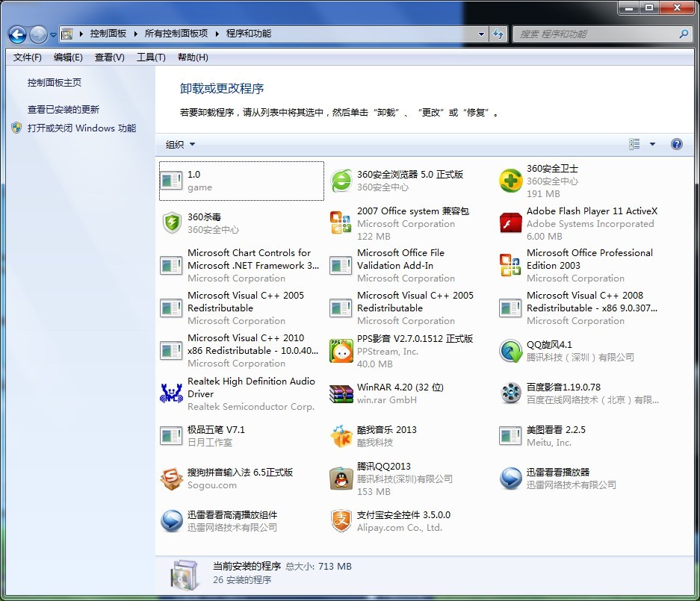Click the Realtek High Definition Audio Driver icon
Image resolution: width=700 pixels, height=601 pixels.
pos(171,393)
